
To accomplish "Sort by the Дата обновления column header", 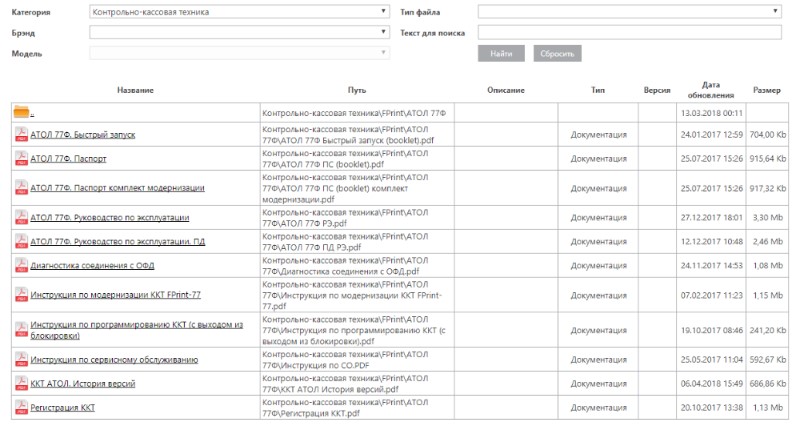I will [710, 90].
